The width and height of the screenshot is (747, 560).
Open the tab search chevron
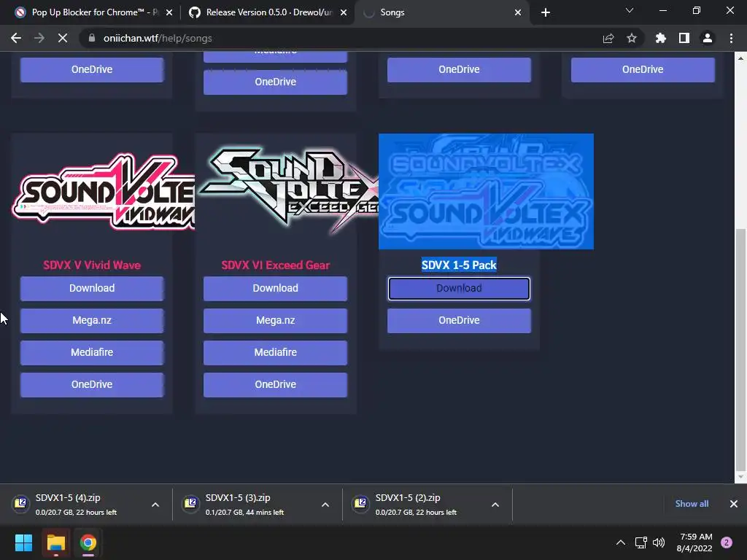pos(630,10)
